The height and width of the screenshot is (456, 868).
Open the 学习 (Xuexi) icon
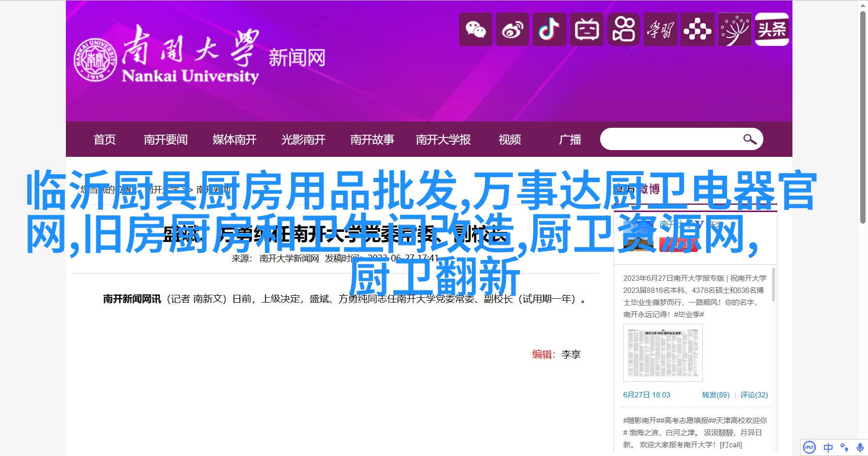tap(661, 30)
